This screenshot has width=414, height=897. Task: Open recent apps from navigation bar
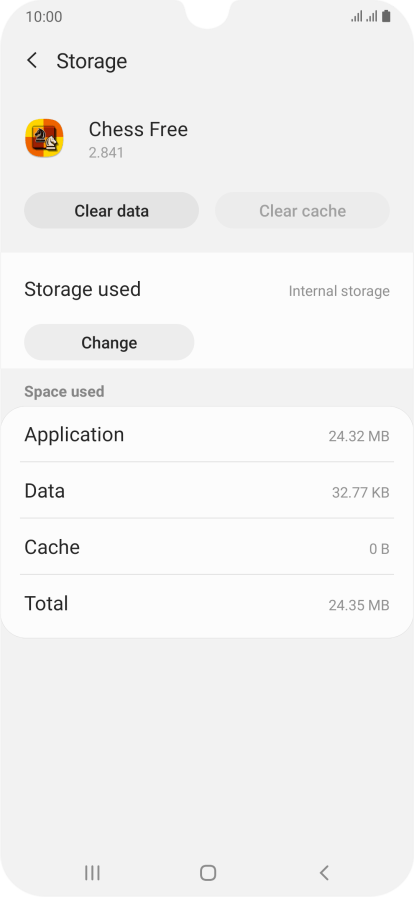coord(92,872)
